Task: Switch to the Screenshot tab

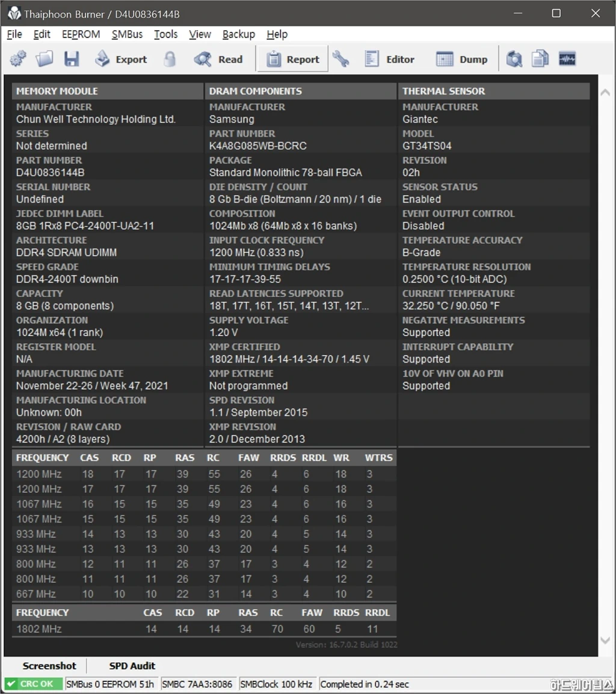Action: point(49,666)
